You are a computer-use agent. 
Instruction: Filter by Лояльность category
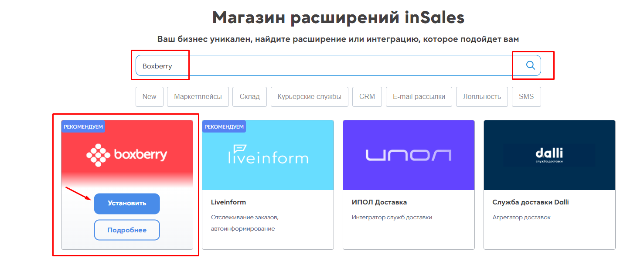click(482, 97)
